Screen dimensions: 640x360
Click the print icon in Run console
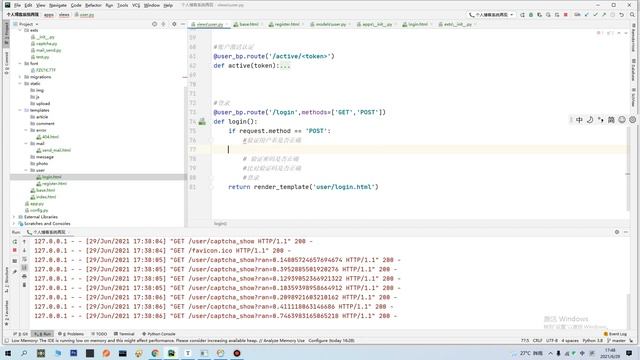24,276
